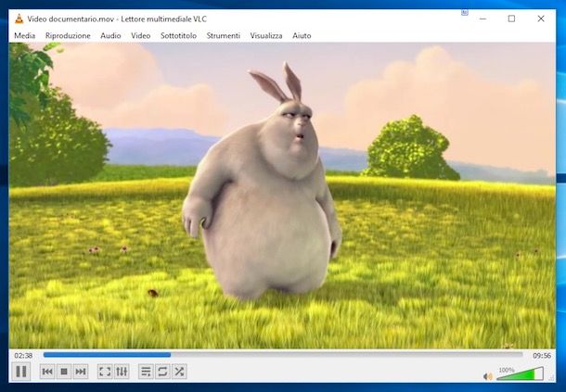Image resolution: width=566 pixels, height=392 pixels.
Task: Toggle loop repeat mode
Action: point(162,372)
